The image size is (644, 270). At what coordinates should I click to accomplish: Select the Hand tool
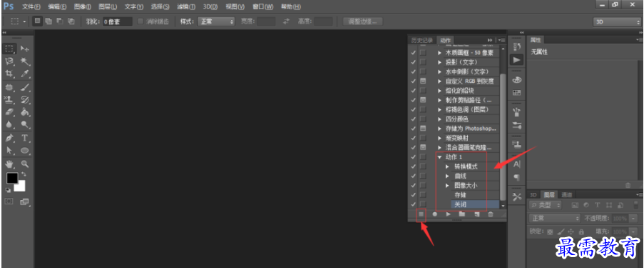point(10,164)
